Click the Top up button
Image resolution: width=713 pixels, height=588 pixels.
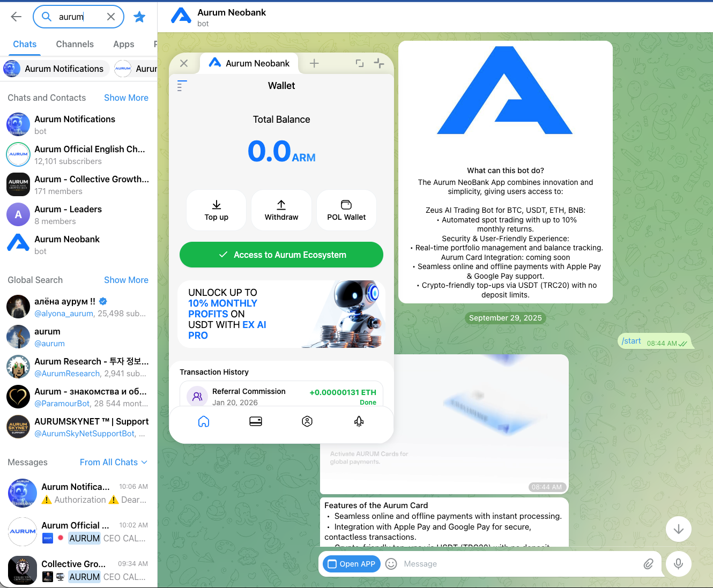point(217,210)
